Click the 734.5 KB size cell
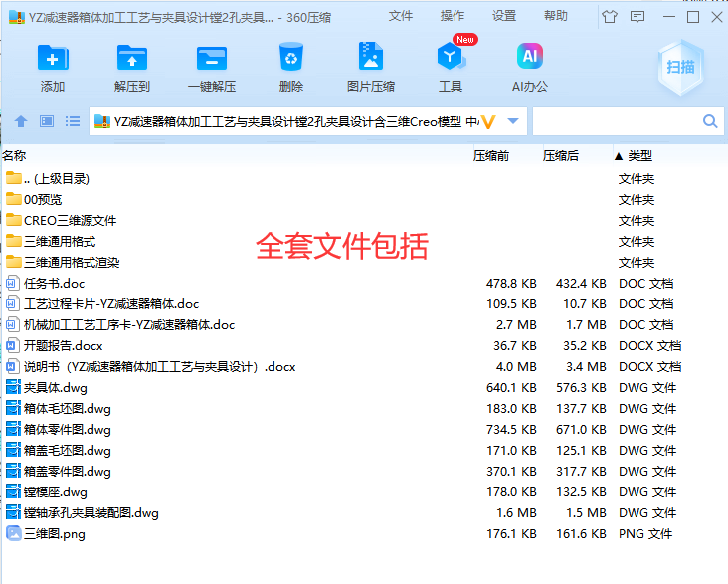The width and height of the screenshot is (728, 584). click(x=511, y=430)
